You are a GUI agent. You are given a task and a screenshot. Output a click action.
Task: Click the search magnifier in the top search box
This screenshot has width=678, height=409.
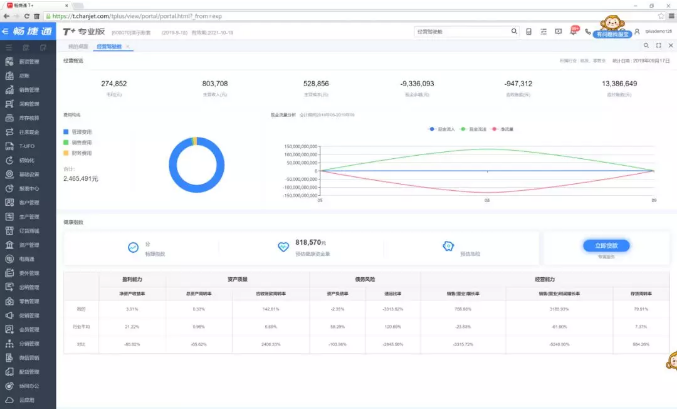tap(513, 31)
